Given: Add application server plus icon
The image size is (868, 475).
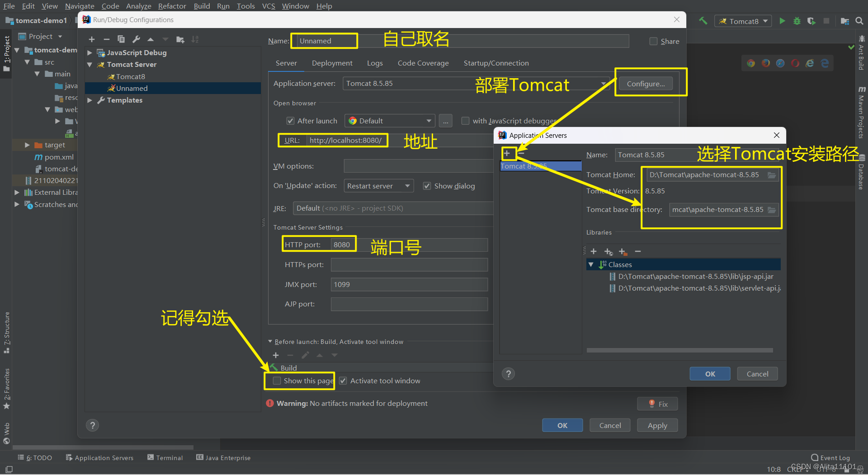Looking at the screenshot, I should pos(507,154).
